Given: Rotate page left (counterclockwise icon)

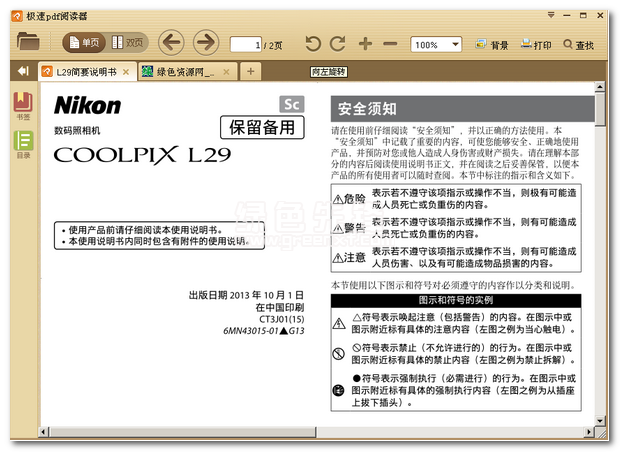Looking at the screenshot, I should pyautogui.click(x=313, y=43).
